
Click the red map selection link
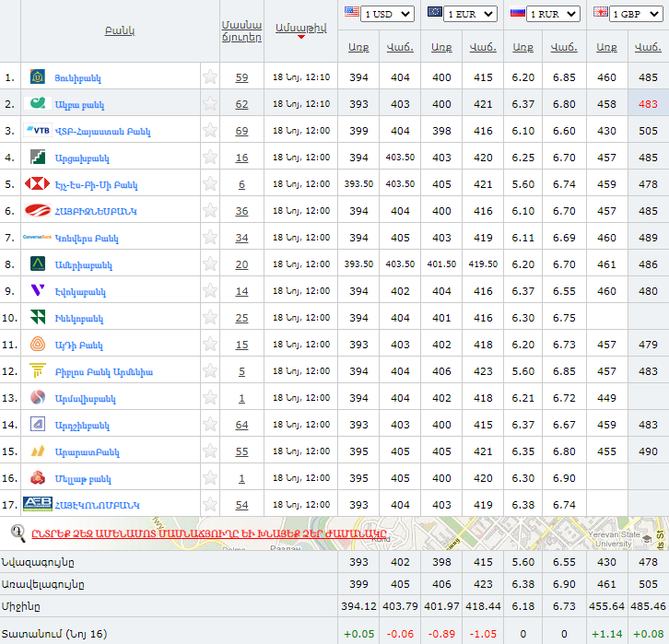tap(209, 533)
